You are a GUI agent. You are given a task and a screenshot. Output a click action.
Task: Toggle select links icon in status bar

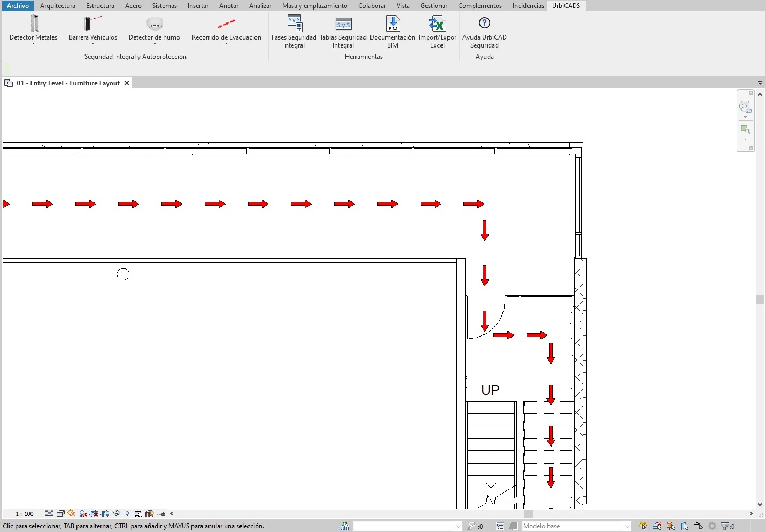(643, 526)
